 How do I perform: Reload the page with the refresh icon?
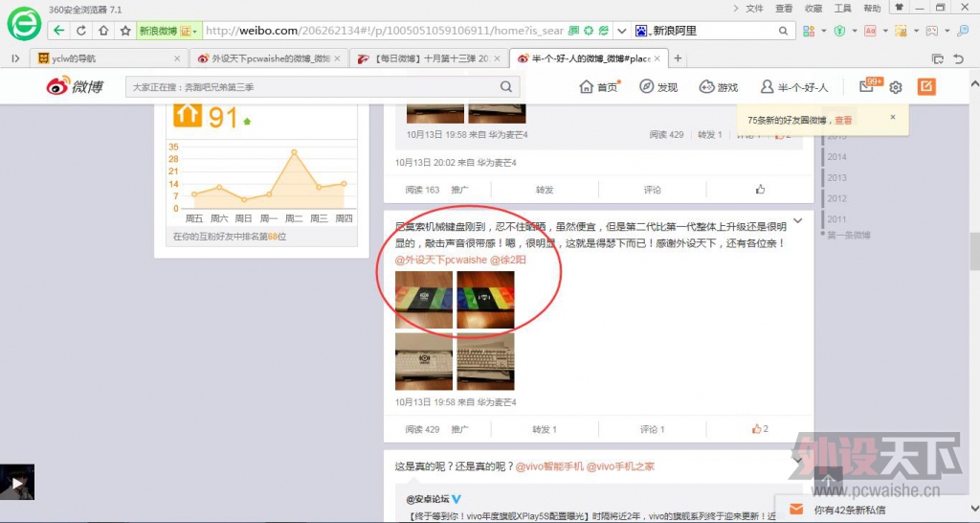point(81,30)
